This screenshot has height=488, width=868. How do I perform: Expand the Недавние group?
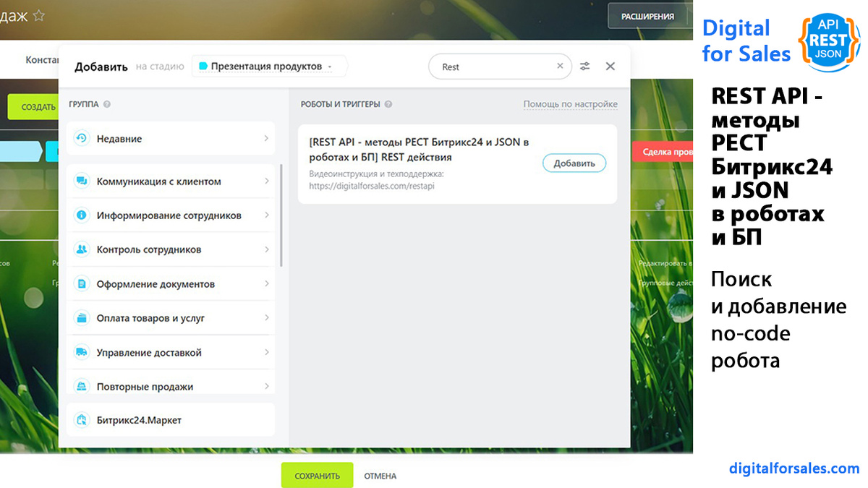[x=171, y=138]
